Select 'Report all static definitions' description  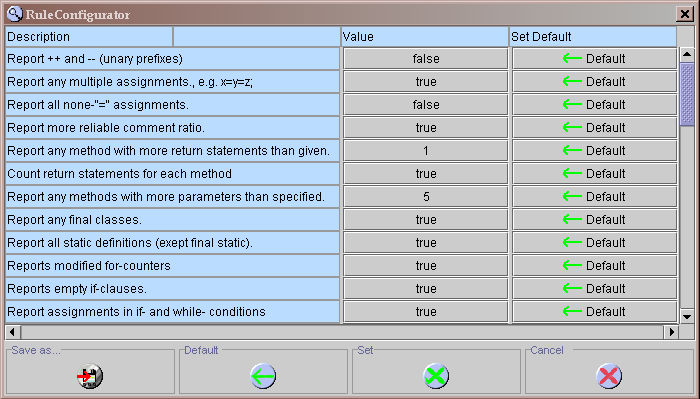[x=130, y=243]
